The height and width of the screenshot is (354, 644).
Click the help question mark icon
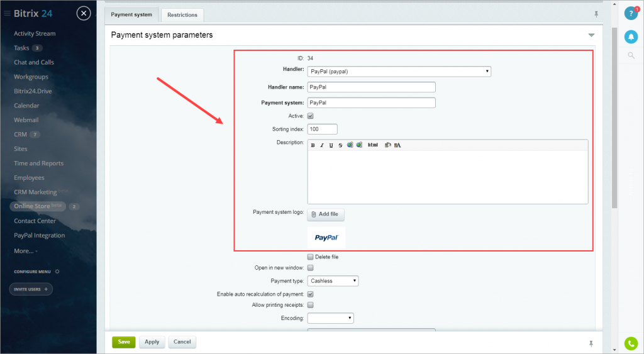[631, 13]
